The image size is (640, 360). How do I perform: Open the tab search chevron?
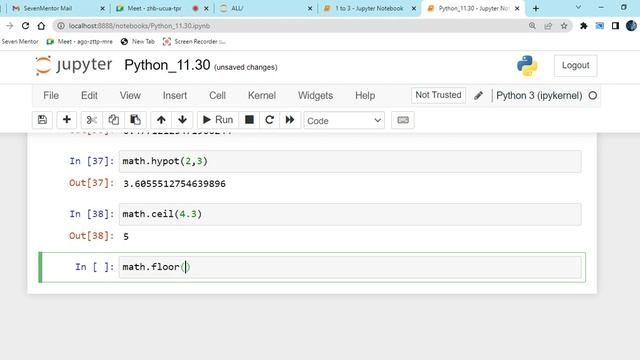tap(578, 7)
